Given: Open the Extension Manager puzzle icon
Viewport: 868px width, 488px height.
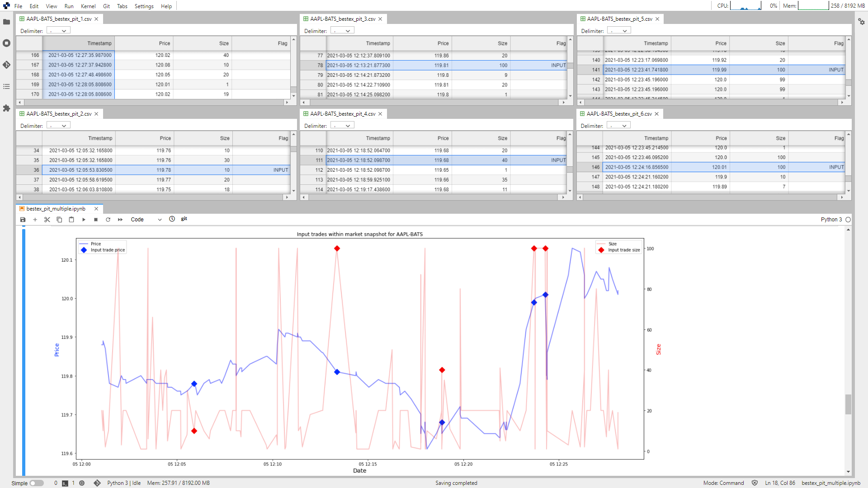Looking at the screenshot, I should (x=6, y=108).
